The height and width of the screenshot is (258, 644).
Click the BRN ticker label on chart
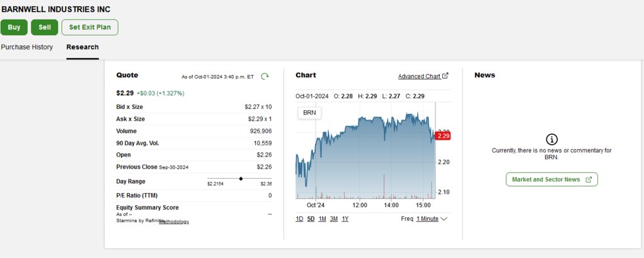tap(309, 113)
